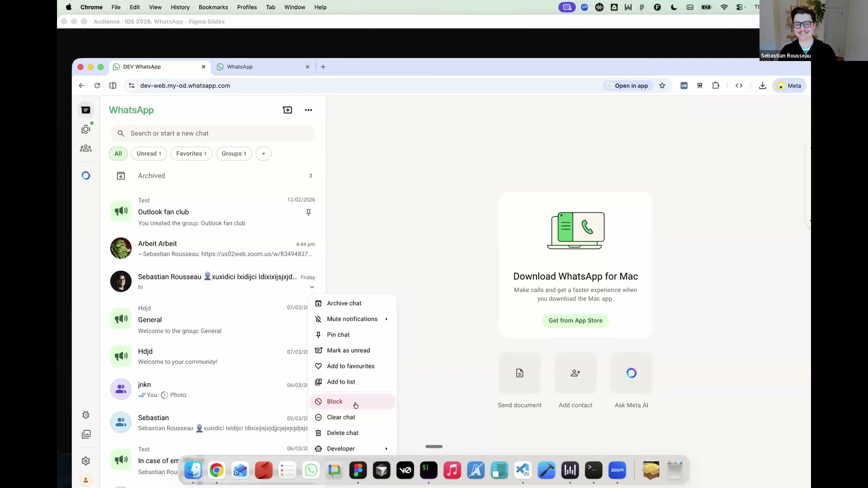Viewport: 868px width, 488px height.
Task: Open WhatsApp settings via the gear icon
Action: 86,460
